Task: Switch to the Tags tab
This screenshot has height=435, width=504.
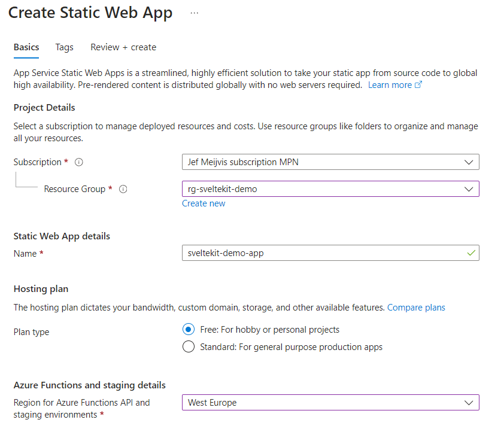Action: [x=64, y=47]
